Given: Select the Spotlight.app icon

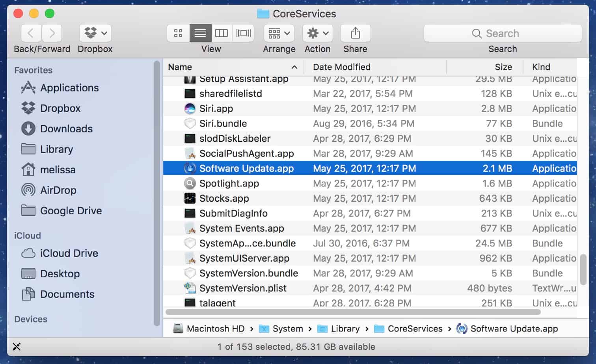Looking at the screenshot, I should click(190, 184).
